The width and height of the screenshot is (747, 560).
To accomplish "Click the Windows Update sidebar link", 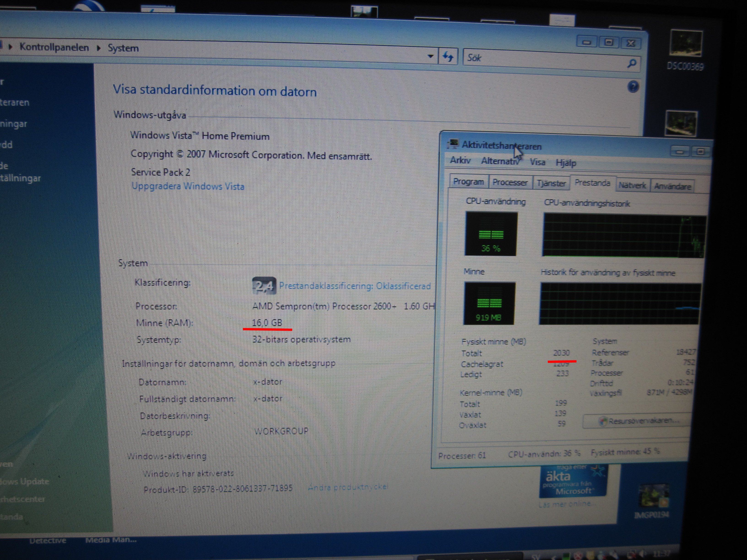I will (24, 481).
